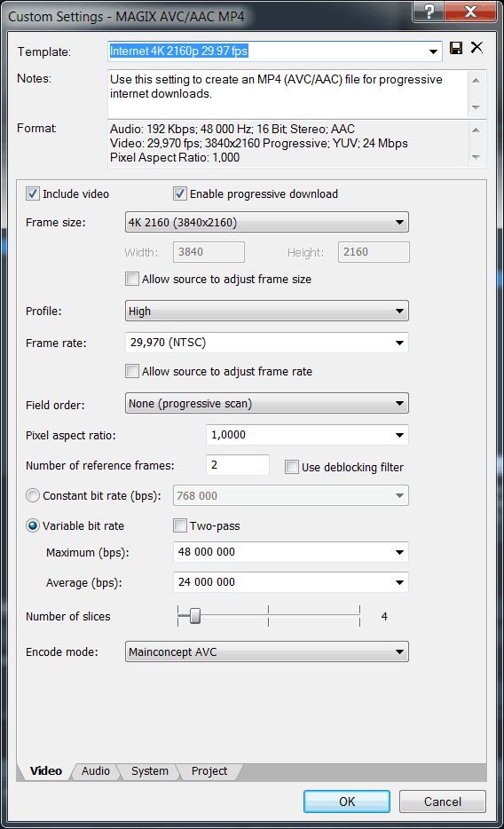Close the Custom Settings dialog

pyautogui.click(x=470, y=12)
